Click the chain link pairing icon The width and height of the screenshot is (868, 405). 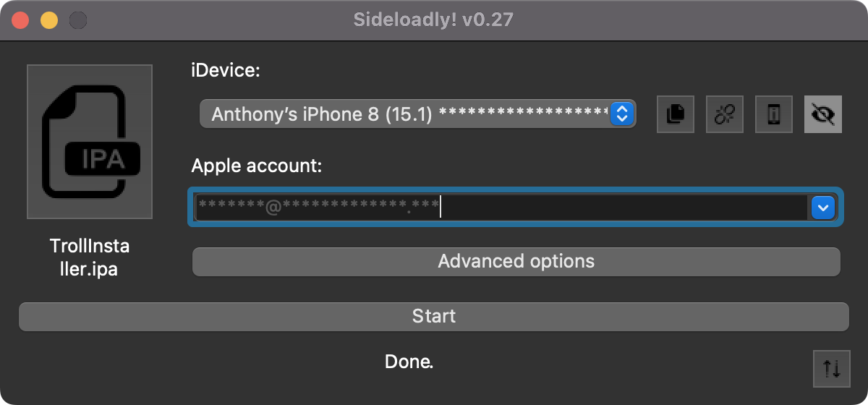coord(725,114)
